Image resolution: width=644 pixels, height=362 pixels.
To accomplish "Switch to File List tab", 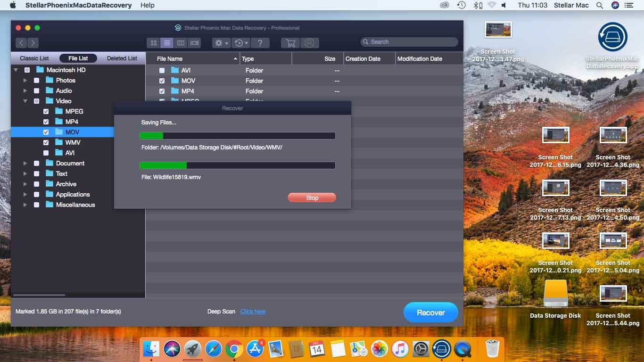I will click(78, 58).
